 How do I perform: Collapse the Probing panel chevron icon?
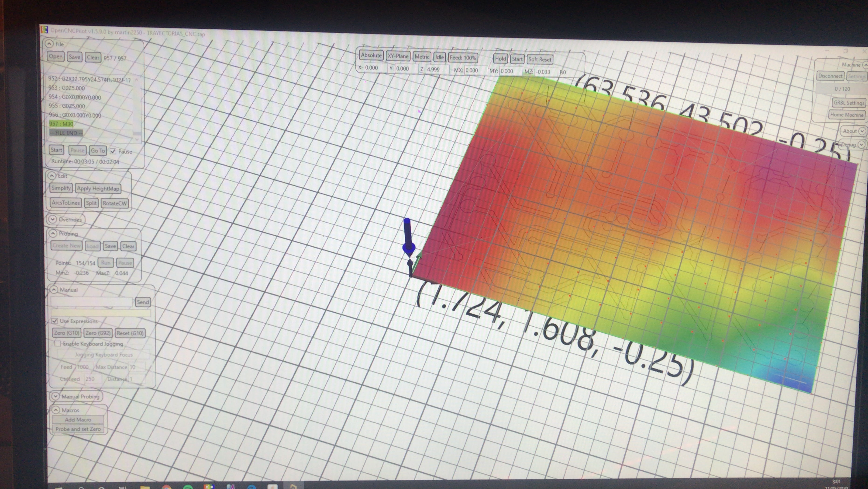pyautogui.click(x=53, y=233)
